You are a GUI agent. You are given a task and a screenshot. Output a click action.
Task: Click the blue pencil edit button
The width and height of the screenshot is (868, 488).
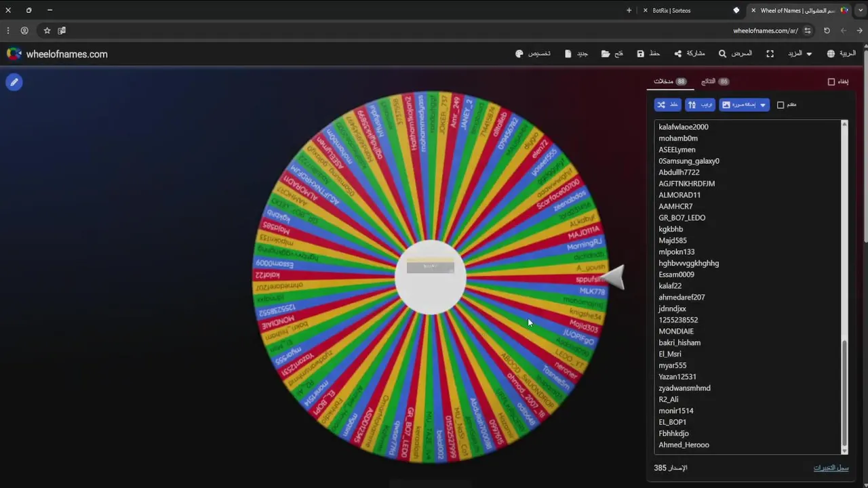click(14, 82)
